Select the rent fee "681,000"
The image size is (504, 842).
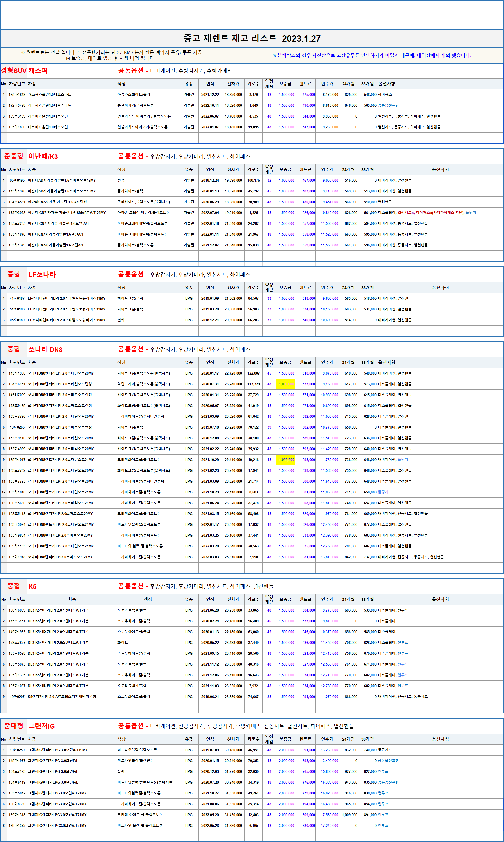(308, 557)
